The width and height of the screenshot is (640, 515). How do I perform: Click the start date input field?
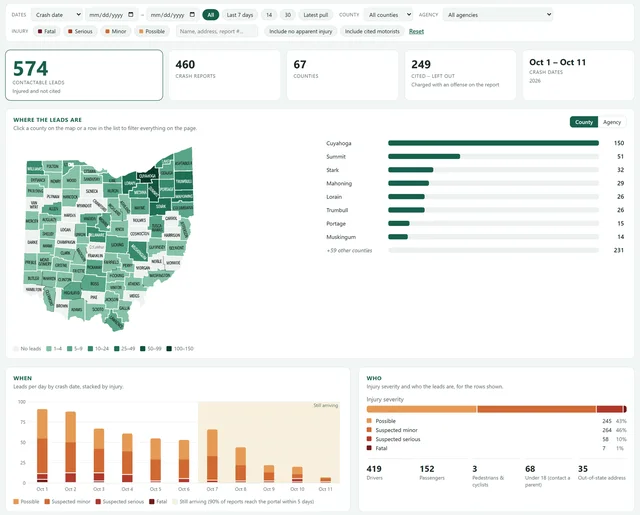111,15
